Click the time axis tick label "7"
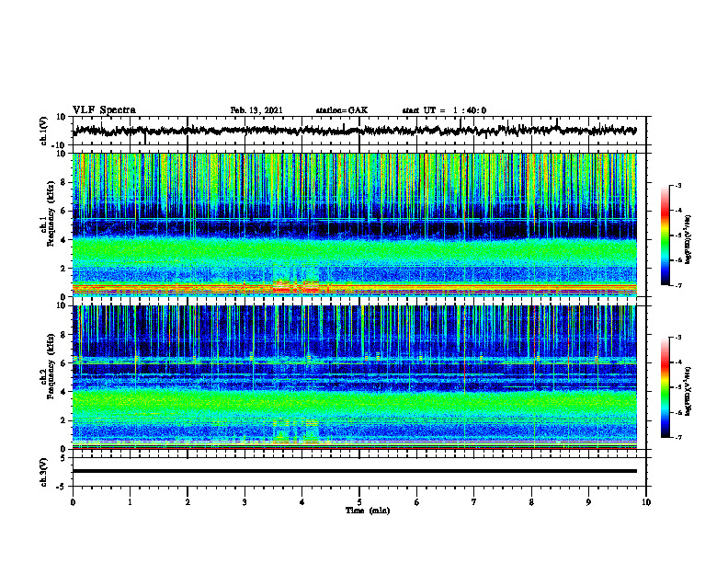The width and height of the screenshot is (728, 563). [x=474, y=502]
